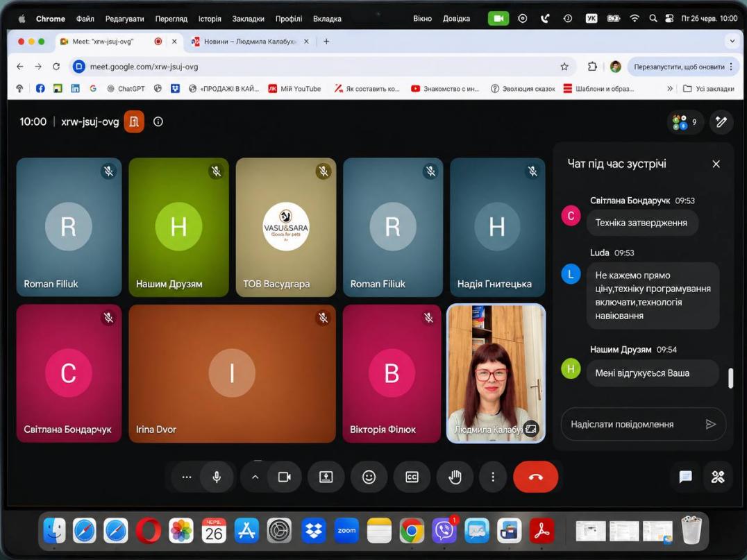
Task: Open more options vertical dots in Meet
Action: tap(493, 477)
